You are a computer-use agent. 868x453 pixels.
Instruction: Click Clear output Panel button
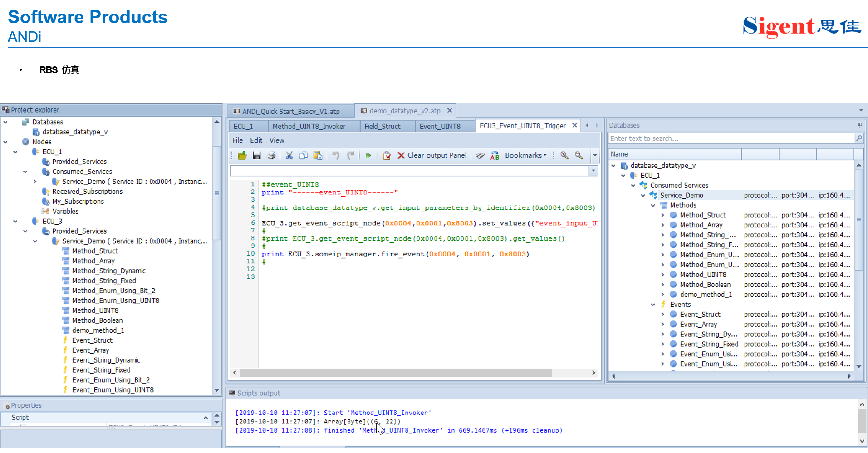click(x=432, y=155)
